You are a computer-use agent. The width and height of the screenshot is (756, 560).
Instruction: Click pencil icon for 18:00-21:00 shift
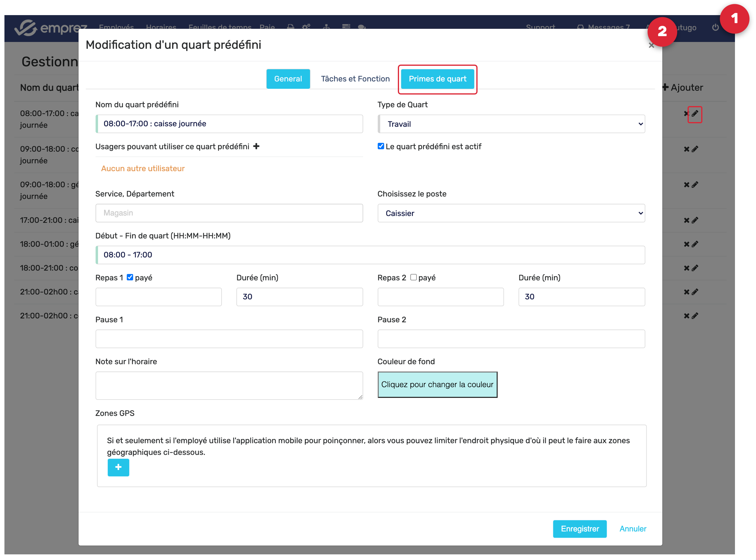point(695,268)
